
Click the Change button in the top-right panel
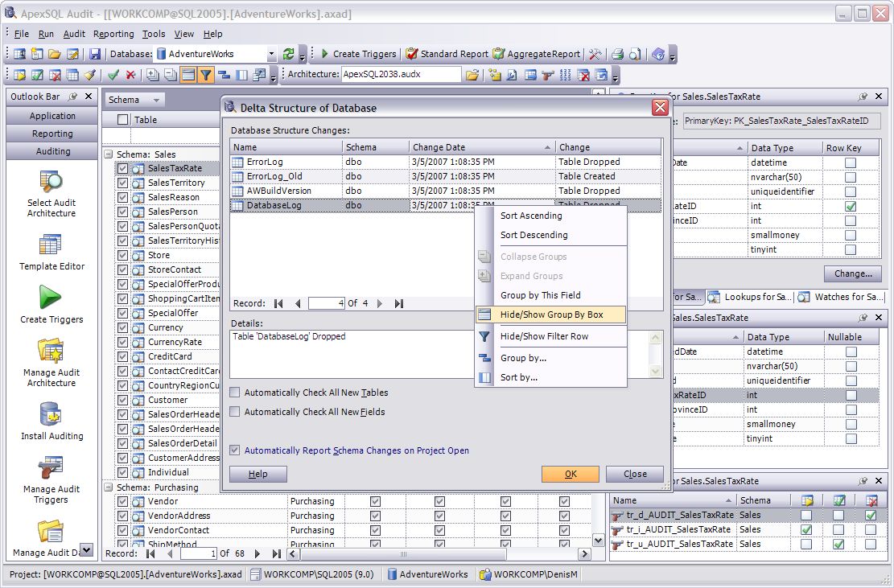[852, 273]
